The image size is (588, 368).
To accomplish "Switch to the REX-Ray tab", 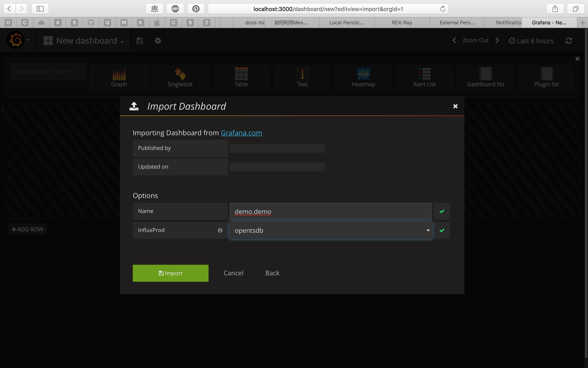I will click(x=402, y=23).
